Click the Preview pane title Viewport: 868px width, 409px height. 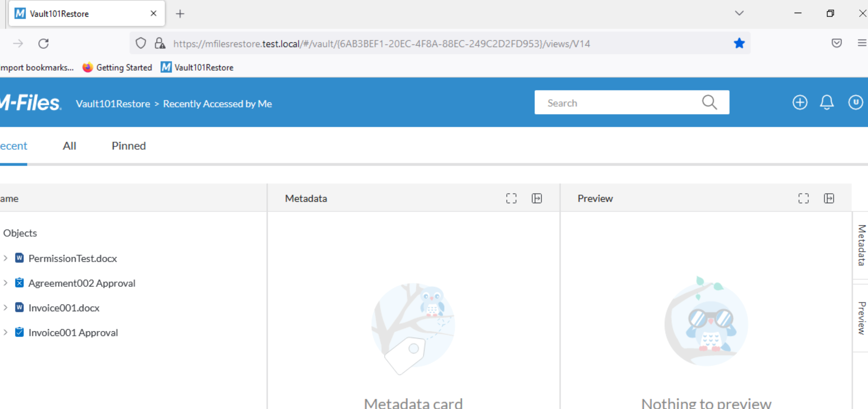(595, 198)
